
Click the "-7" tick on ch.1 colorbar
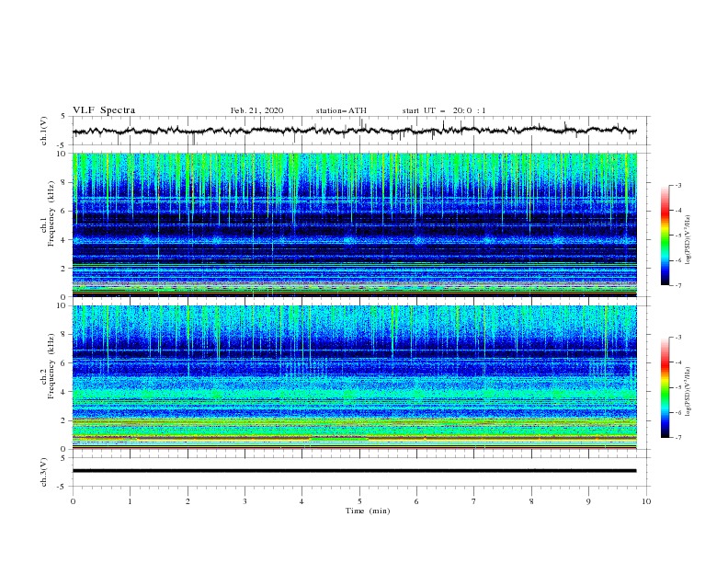(x=677, y=285)
